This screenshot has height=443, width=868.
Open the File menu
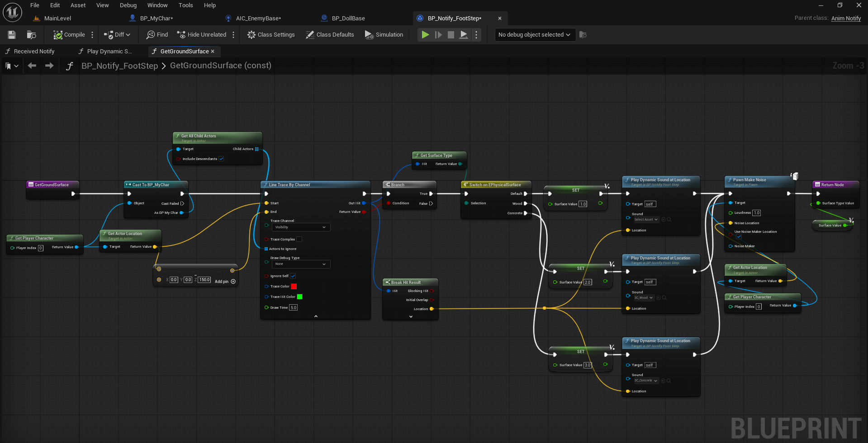[35, 5]
